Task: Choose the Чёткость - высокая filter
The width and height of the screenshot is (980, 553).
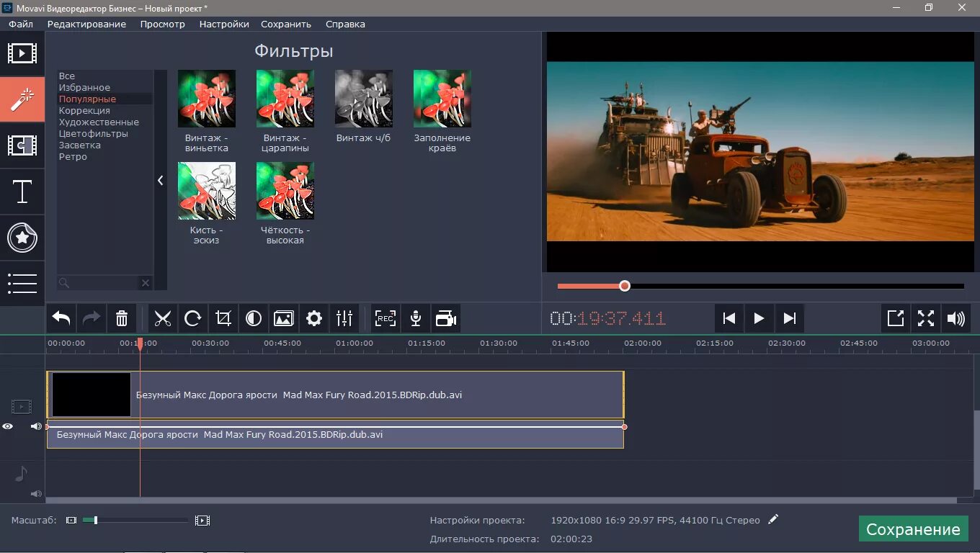Action: click(285, 191)
